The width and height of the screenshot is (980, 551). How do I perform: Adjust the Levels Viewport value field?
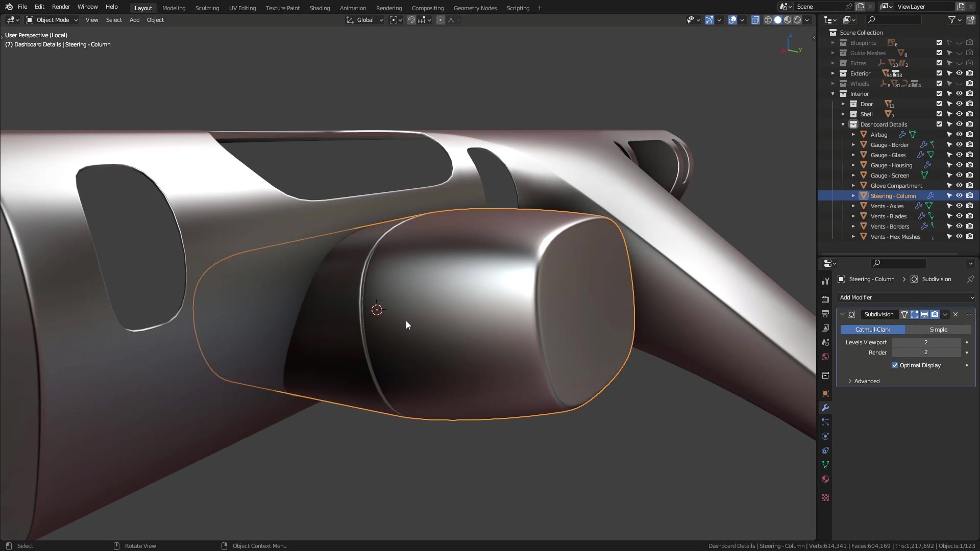pyautogui.click(x=926, y=342)
